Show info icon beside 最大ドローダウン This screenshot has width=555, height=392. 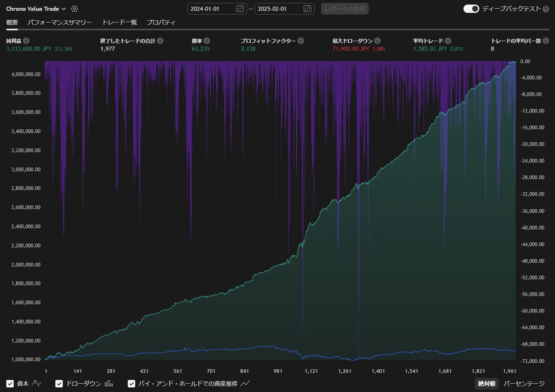378,41
